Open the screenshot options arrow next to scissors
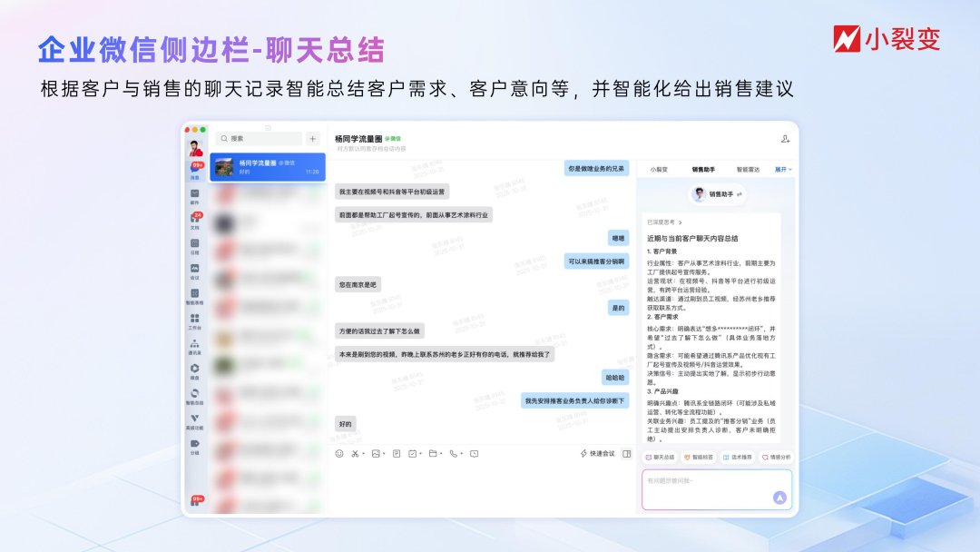Screen dimensions: 980x552 pos(363,453)
